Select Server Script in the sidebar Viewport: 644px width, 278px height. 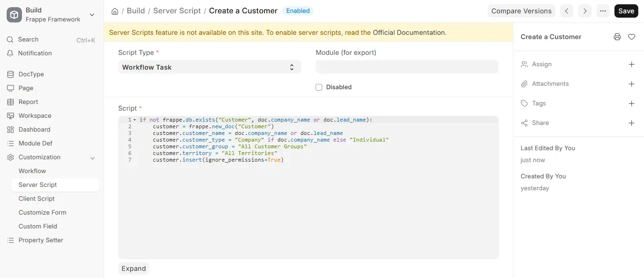[x=55, y=185]
